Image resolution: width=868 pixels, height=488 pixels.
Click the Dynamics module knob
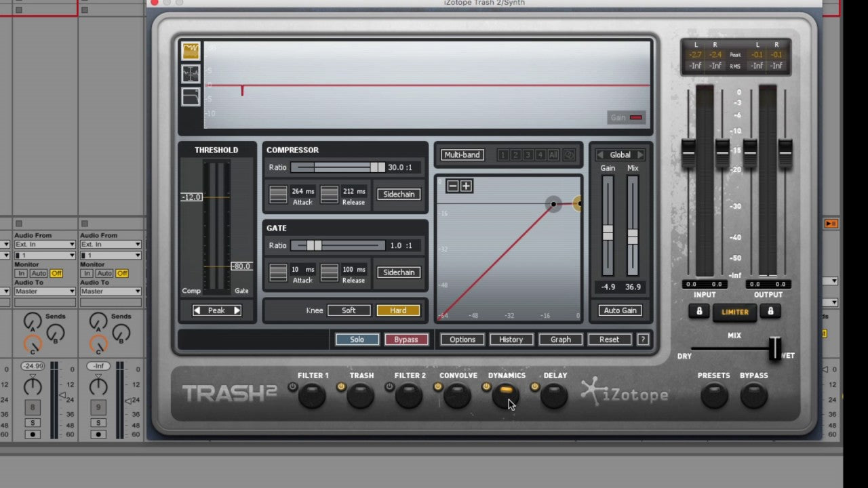point(505,396)
